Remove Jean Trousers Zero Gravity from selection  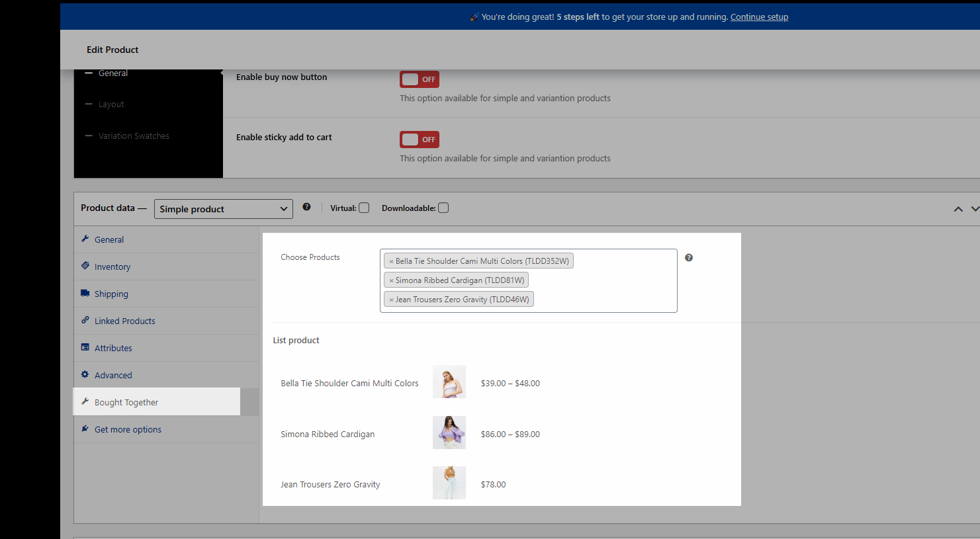(391, 300)
